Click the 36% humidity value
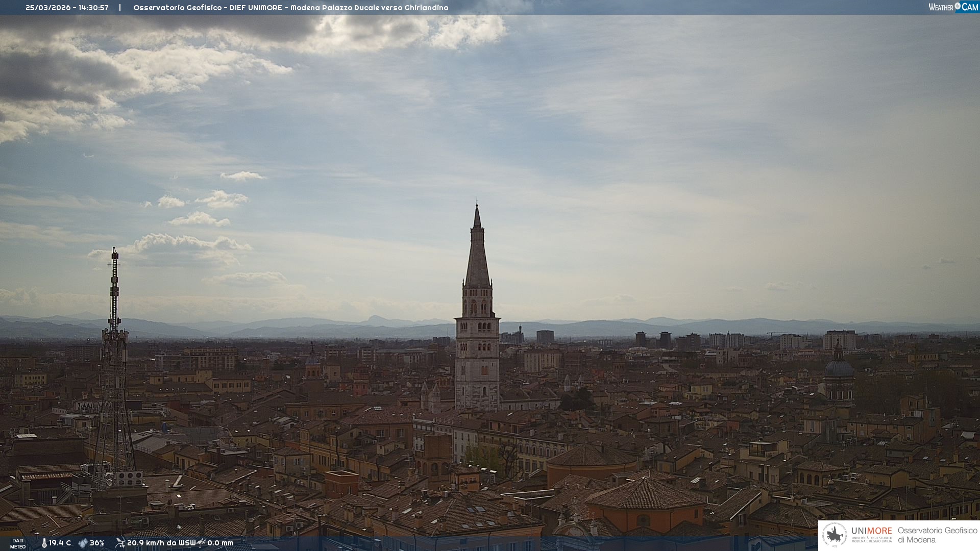This screenshot has width=980, height=551. pos(97,543)
